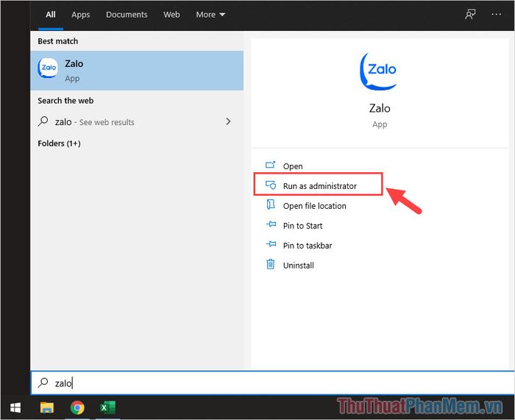Click the Zalo app name in details pane
The width and height of the screenshot is (515, 420).
pyautogui.click(x=380, y=108)
